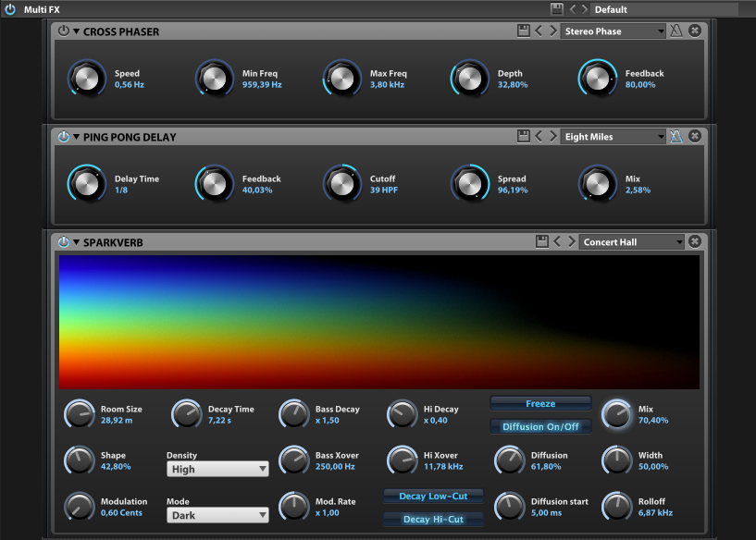Save the Multi FX Default preset

tap(556, 8)
